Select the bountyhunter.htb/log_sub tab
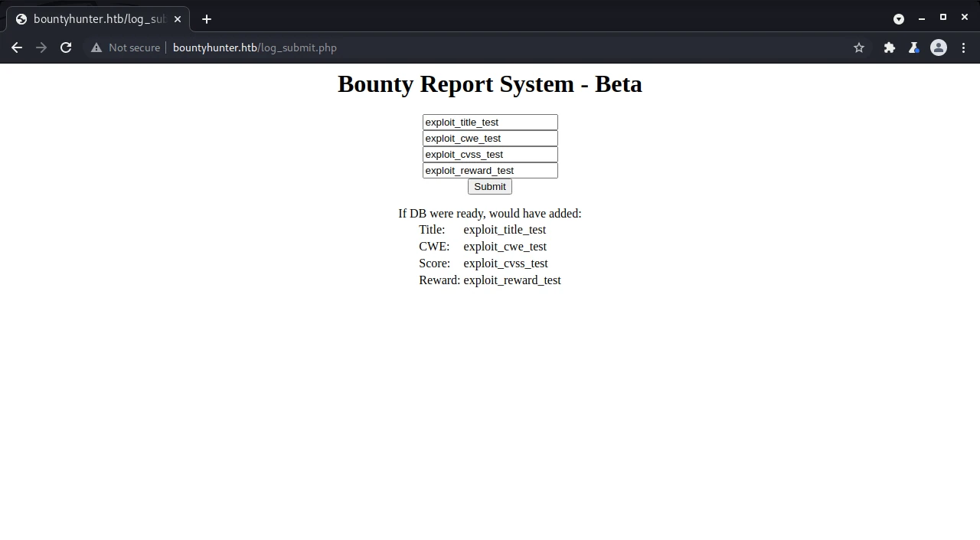Viewport: 980px width, 540px height. 98,19
